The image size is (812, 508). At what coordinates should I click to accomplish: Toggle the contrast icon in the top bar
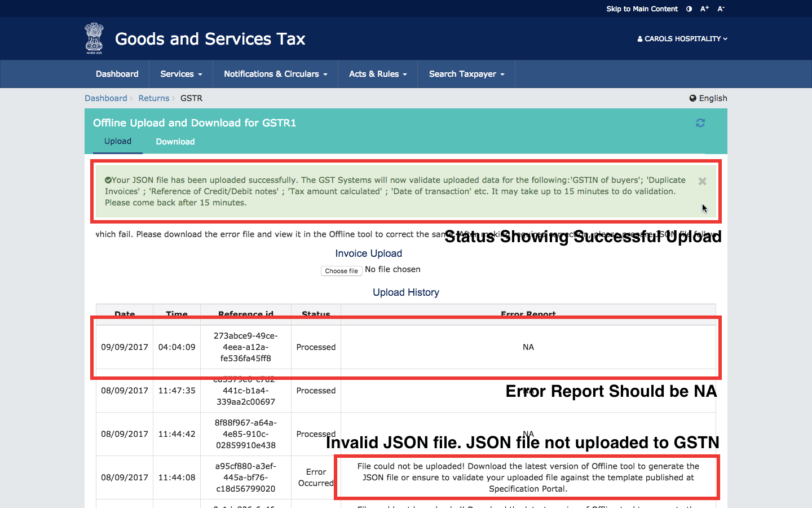pyautogui.click(x=689, y=8)
